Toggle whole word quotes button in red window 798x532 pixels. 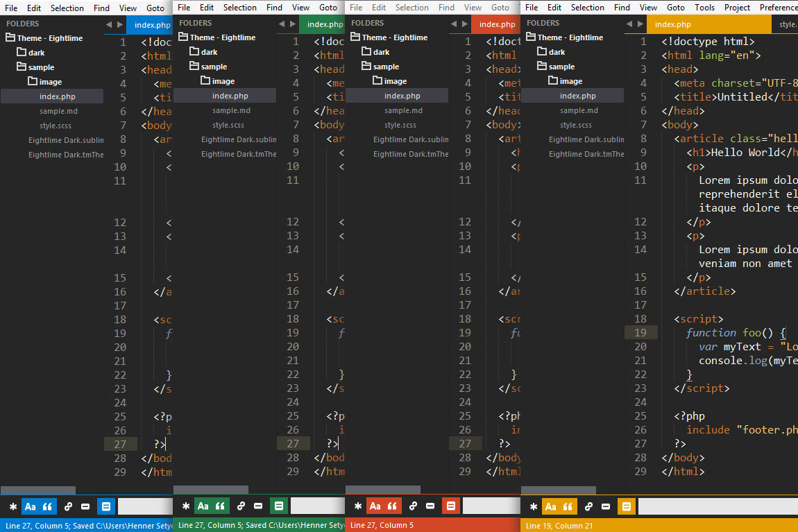pyautogui.click(x=392, y=506)
